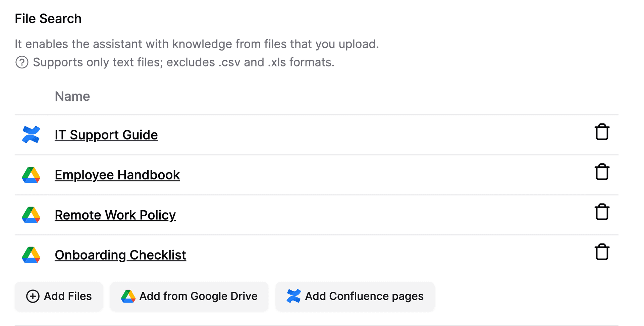Image resolution: width=644 pixels, height=326 pixels.
Task: Click the Name column header
Action: (x=72, y=96)
